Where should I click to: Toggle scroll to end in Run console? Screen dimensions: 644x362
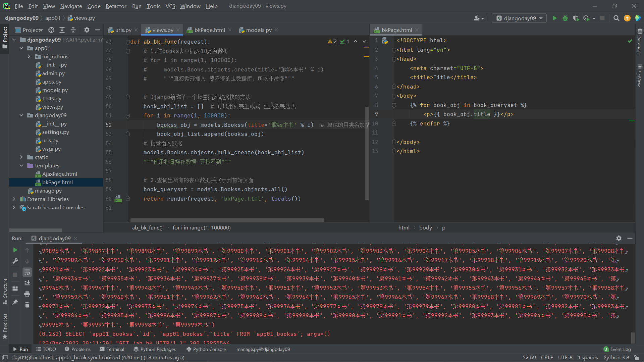[27, 283]
